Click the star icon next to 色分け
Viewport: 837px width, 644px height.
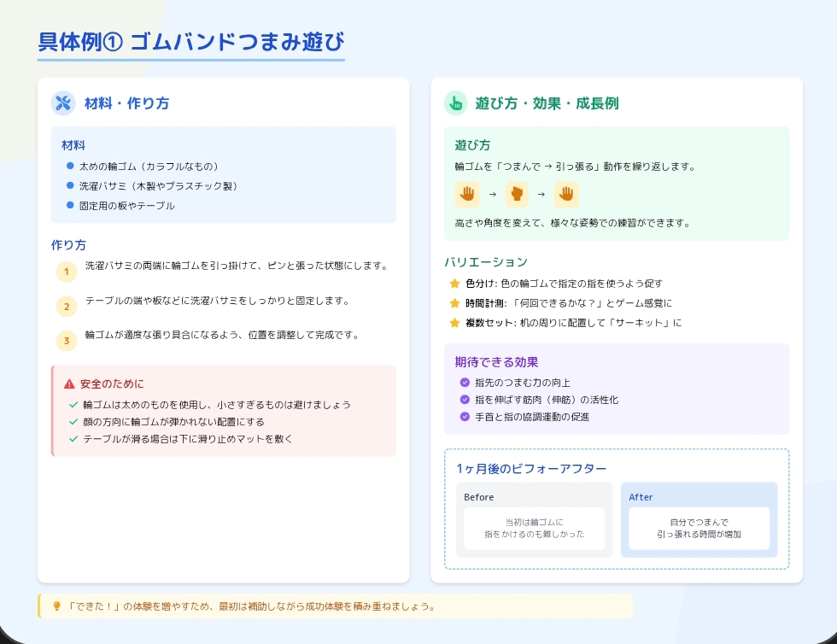tap(454, 284)
